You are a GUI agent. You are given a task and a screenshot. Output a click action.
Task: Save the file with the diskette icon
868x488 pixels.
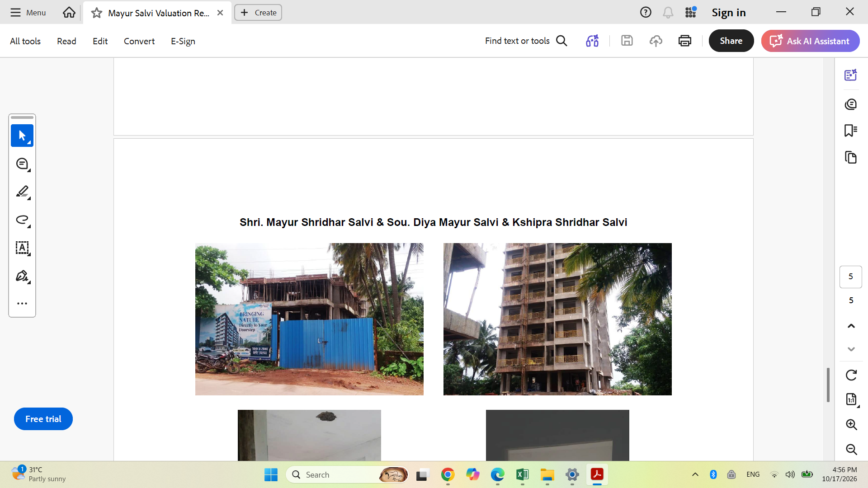pyautogui.click(x=627, y=41)
